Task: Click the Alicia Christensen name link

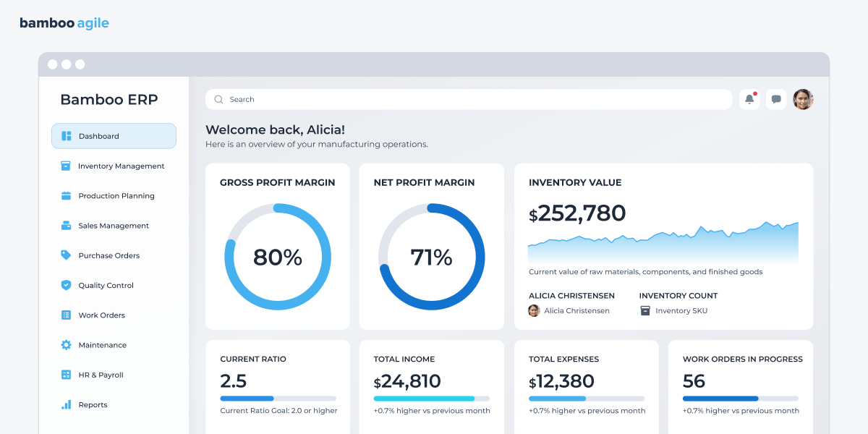Action: point(576,311)
